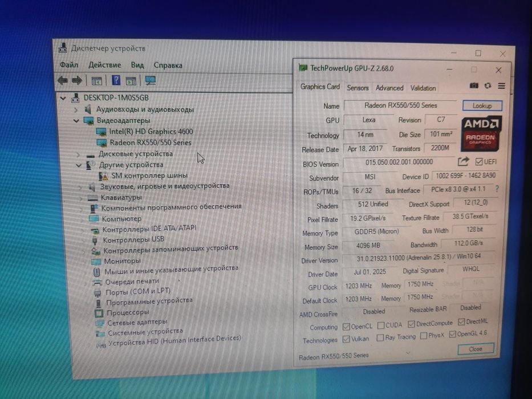Viewport: 532px width, 399px height.
Task: Open the Справка menu
Action: tap(168, 65)
